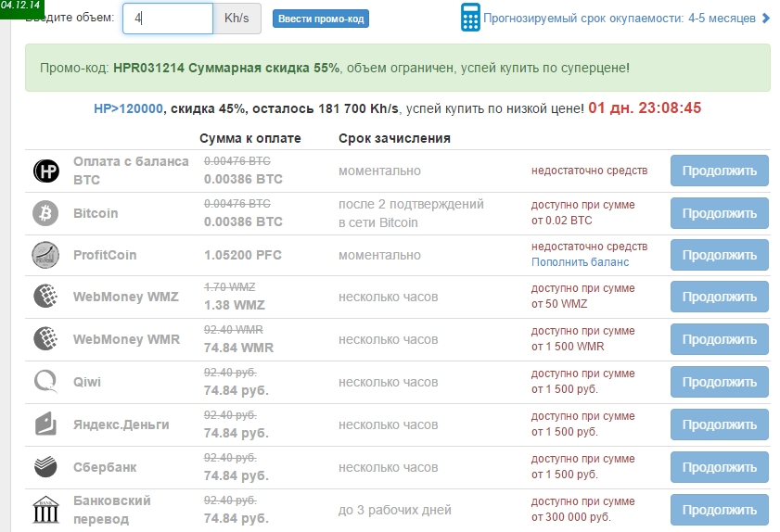Click the WebMoney WMZ globe icon
The height and width of the screenshot is (532, 780).
click(45, 297)
